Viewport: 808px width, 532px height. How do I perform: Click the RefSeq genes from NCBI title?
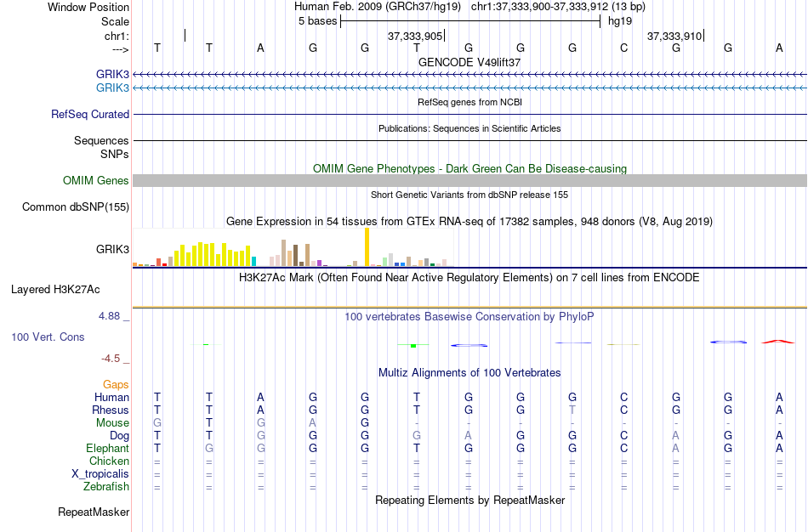[469, 102]
